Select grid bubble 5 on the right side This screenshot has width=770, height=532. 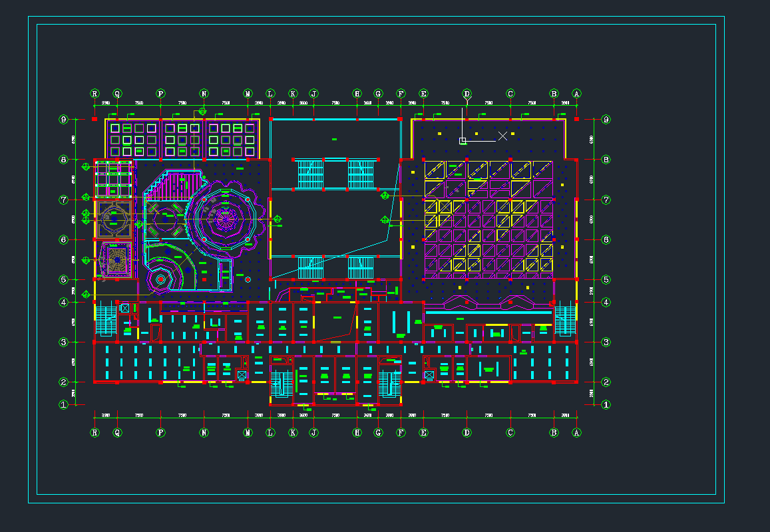point(606,280)
